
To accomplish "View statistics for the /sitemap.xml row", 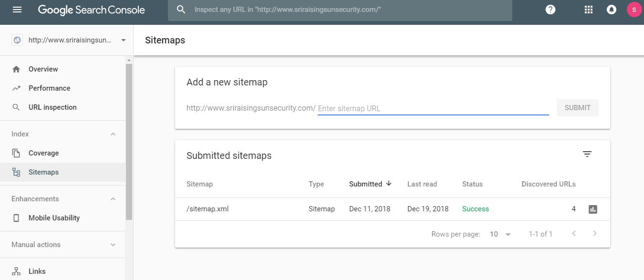I will pos(592,209).
